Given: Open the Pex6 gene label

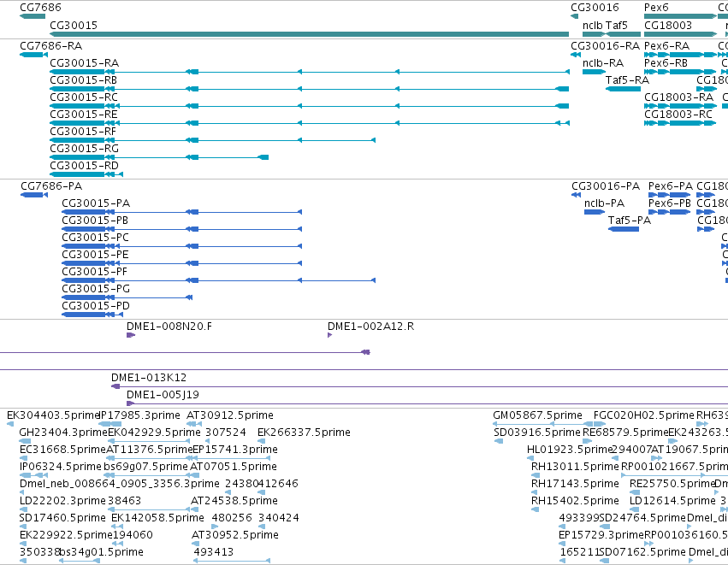Looking at the screenshot, I should tap(656, 8).
